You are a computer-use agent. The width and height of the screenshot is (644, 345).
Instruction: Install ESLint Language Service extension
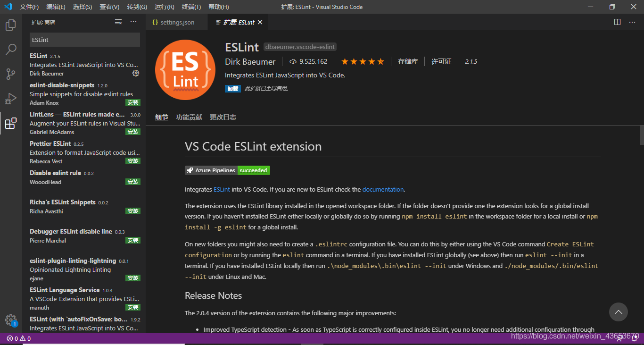tap(133, 307)
